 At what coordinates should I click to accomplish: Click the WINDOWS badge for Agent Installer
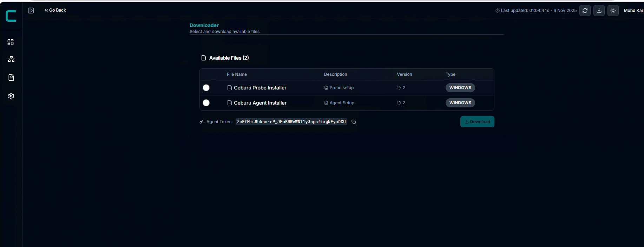(460, 103)
